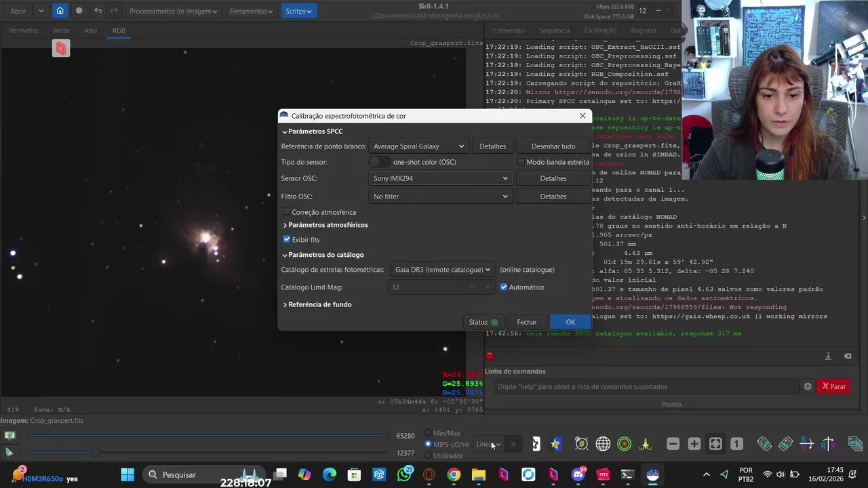The image size is (868, 488).
Task: Click the undo arrow icon
Action: point(98,11)
